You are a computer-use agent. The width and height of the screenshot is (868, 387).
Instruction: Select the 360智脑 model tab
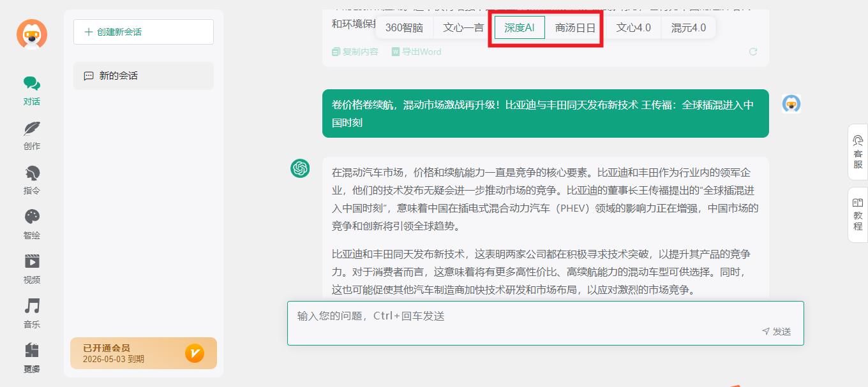pos(404,27)
